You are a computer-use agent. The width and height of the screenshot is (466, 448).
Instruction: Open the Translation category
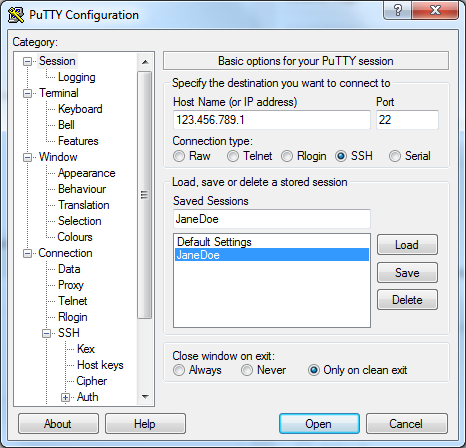(84, 205)
